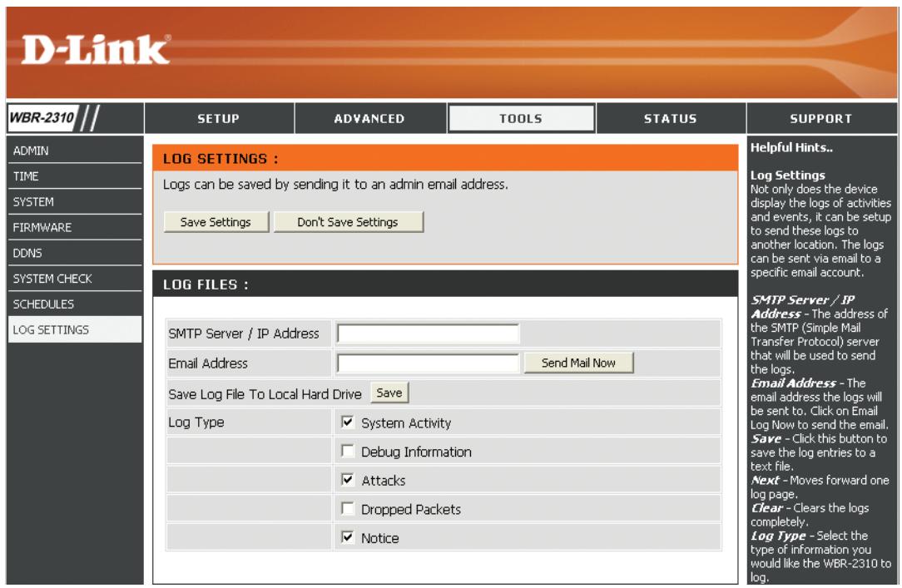Image resolution: width=902 pixels, height=588 pixels.
Task: Click the 'SMTP Server / IP Address' label
Action: (243, 334)
